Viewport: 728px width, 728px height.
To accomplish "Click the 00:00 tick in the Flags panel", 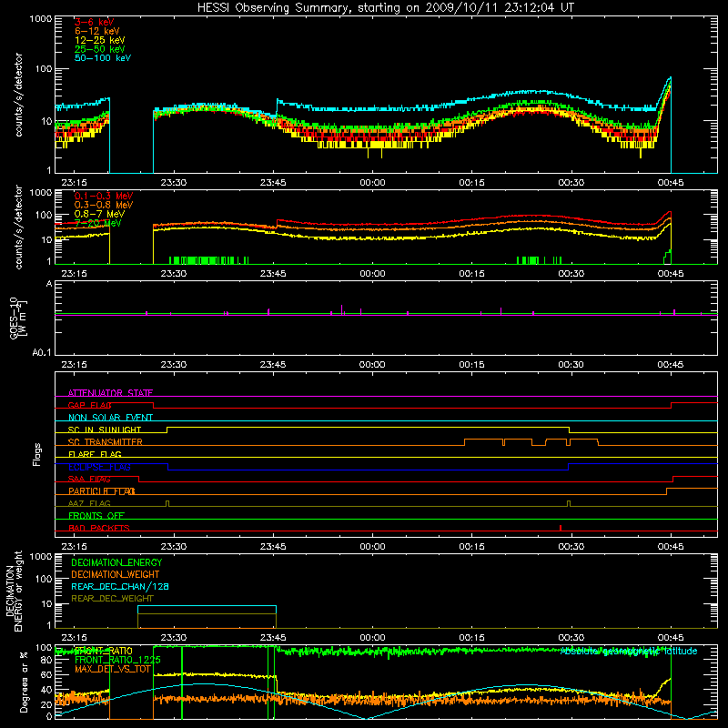I will coord(372,547).
